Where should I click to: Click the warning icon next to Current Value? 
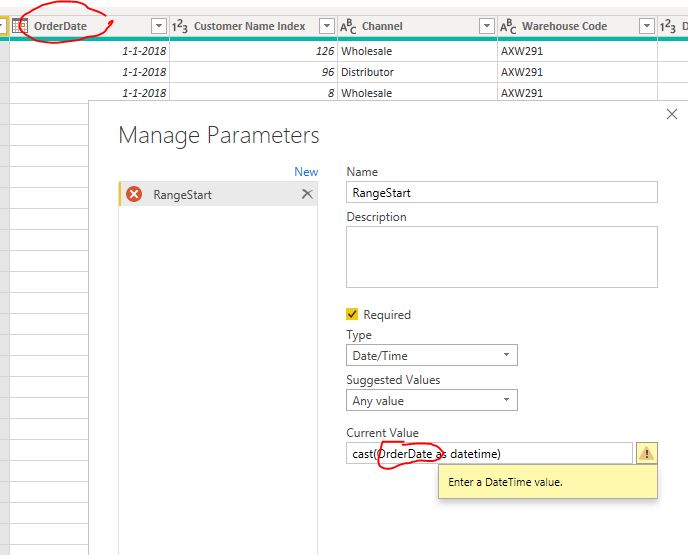tap(646, 453)
